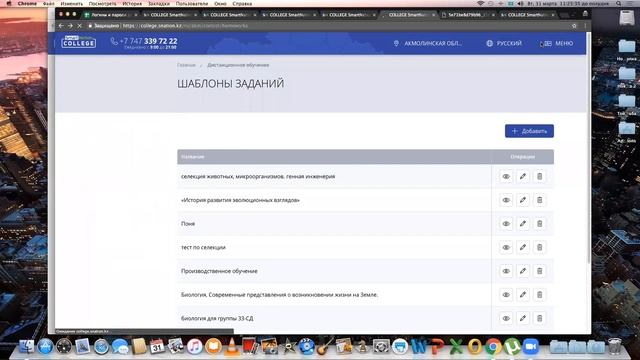Screen dimensions: 640x360
Task: Open the 'Пользователи' menu
Action: 192,3
